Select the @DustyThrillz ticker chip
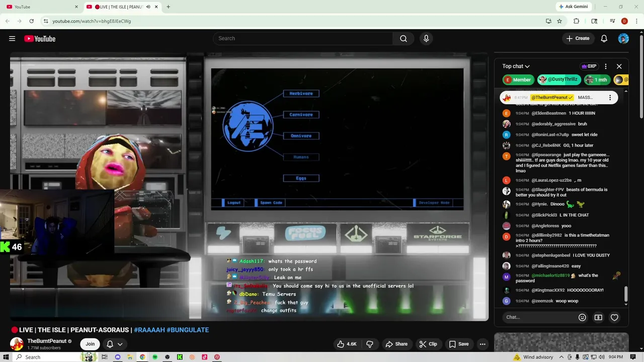 point(558,80)
